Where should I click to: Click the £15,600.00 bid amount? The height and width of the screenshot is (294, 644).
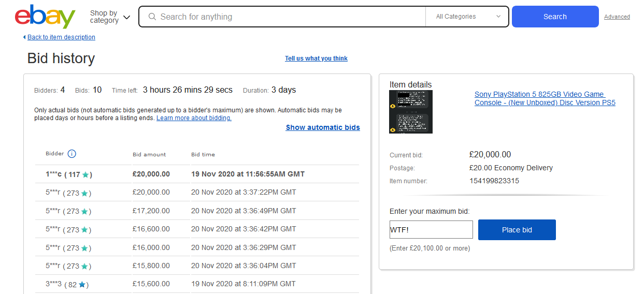pyautogui.click(x=151, y=284)
